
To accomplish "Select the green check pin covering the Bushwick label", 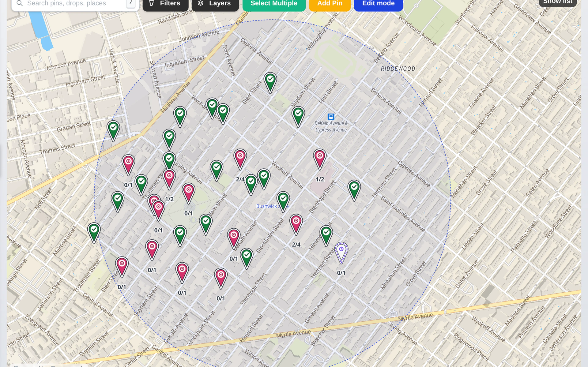I will 283,202.
